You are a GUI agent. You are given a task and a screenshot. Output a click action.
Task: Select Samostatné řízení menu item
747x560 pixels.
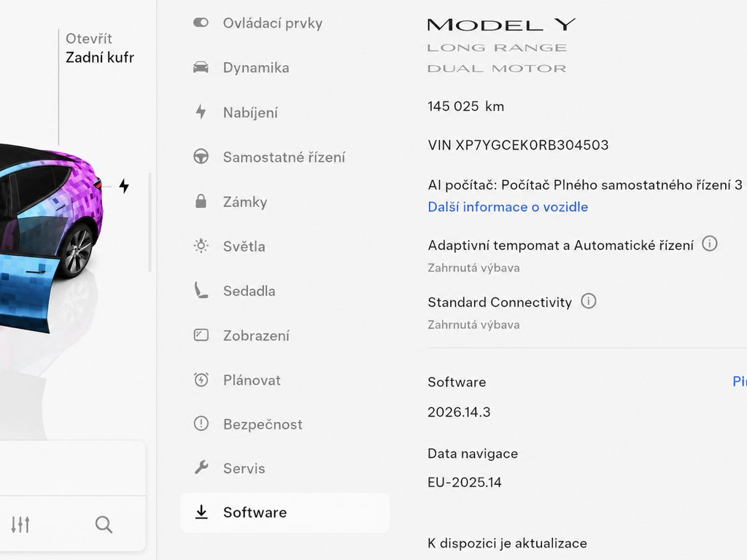285,157
